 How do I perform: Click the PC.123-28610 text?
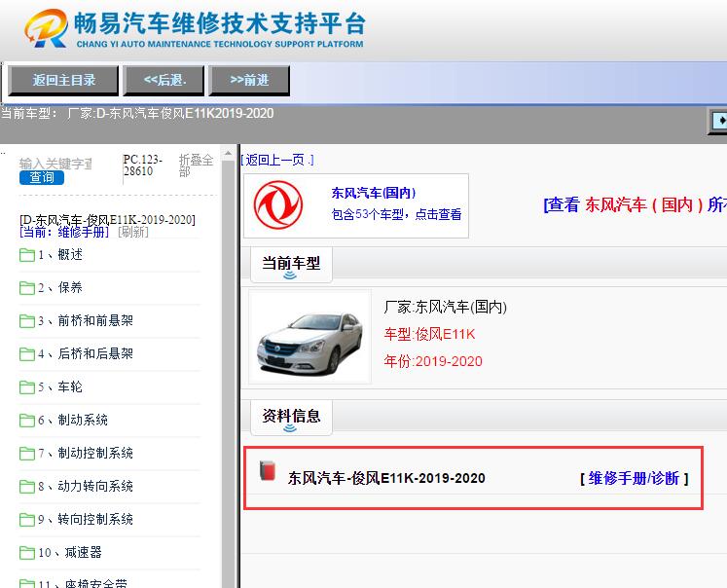143,165
